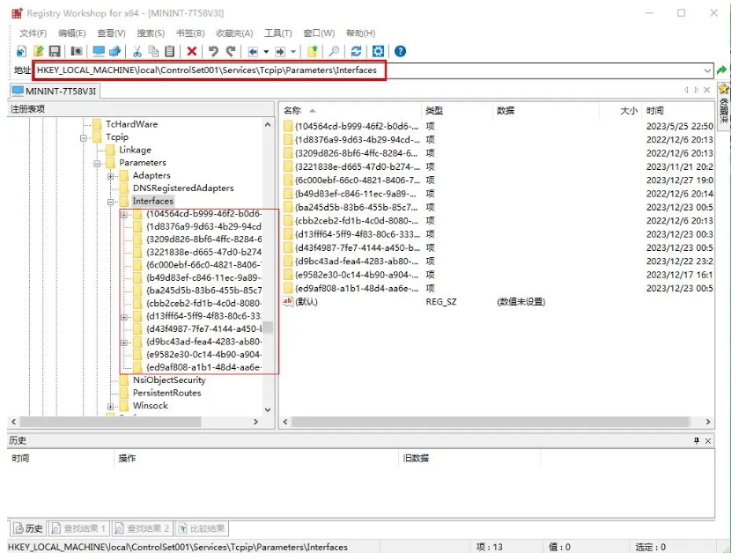Click the Save floppy disk toolbar icon
This screenshot has width=739, height=560.
(55, 52)
